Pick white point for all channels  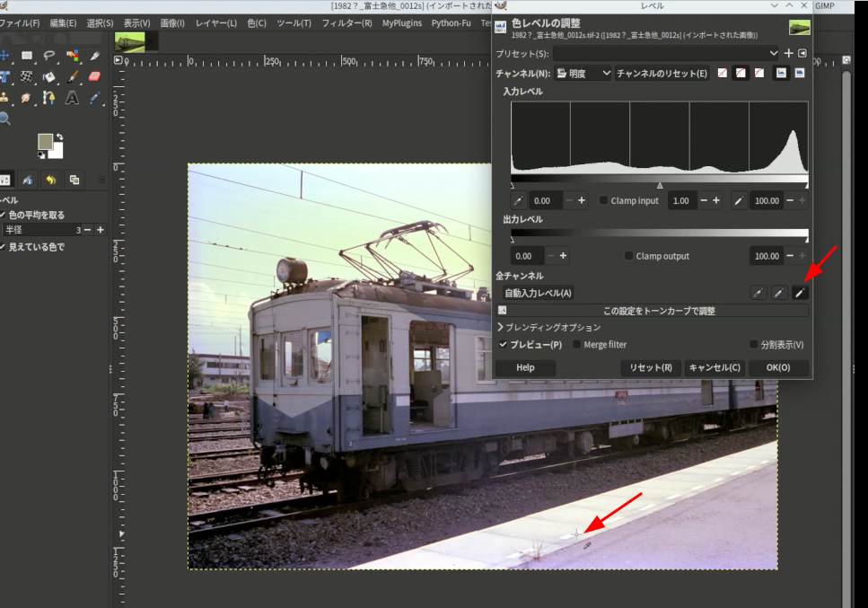800,293
